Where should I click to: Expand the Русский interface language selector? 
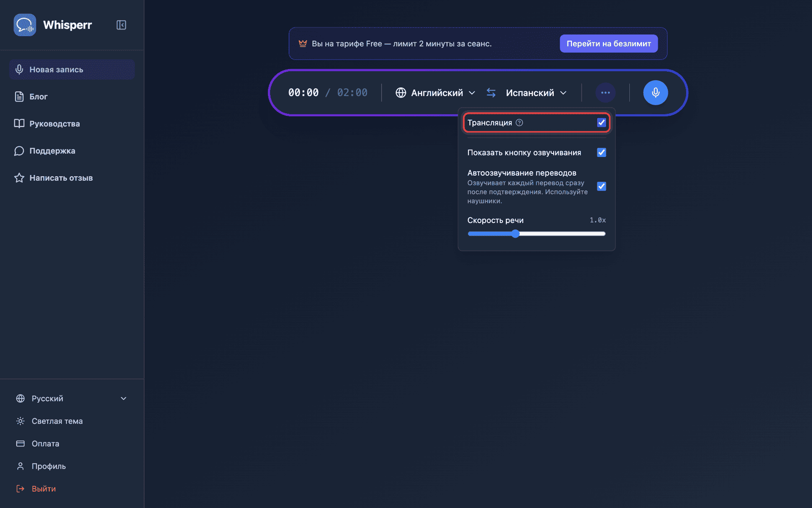point(72,398)
